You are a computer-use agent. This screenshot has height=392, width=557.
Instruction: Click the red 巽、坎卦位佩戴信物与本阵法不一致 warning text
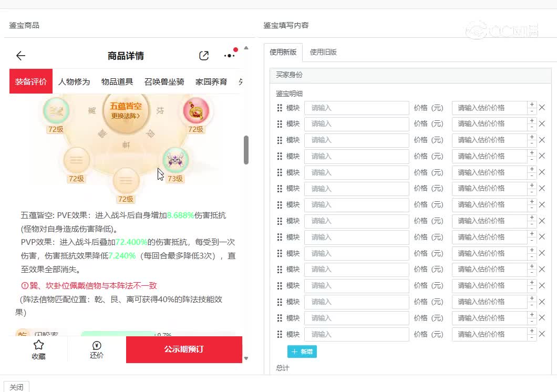93,285
